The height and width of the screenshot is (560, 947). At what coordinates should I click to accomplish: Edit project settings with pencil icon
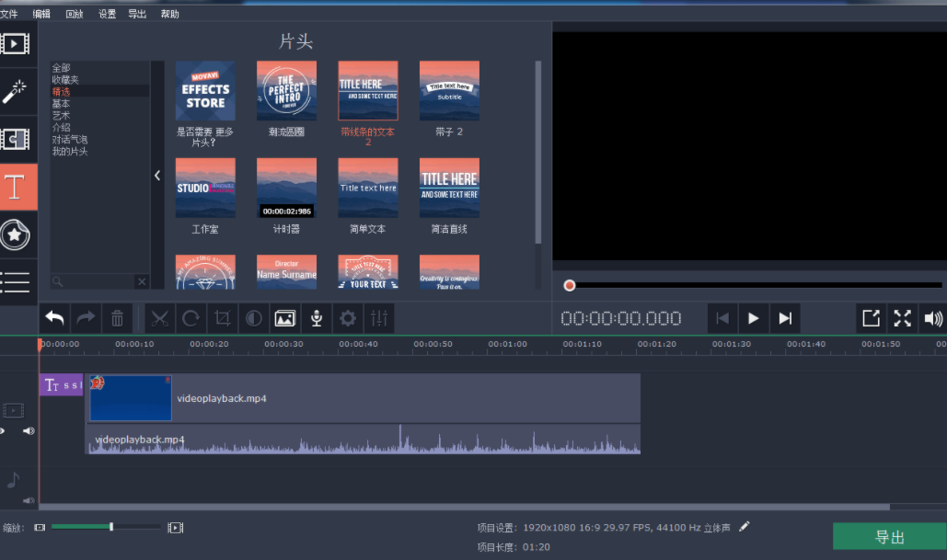point(744,527)
